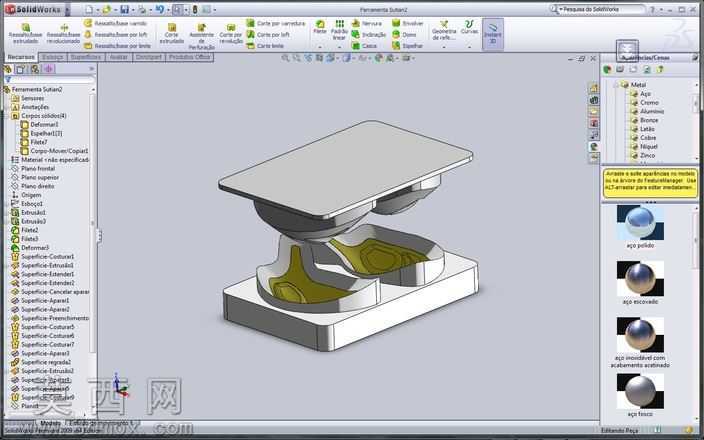Switch to the Produtos Office tab

pos(189,57)
